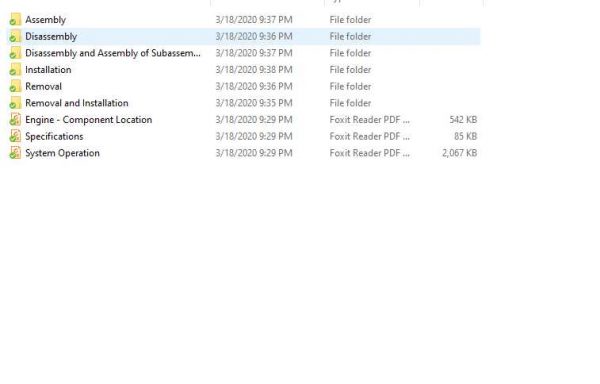This screenshot has height=384, width=600.
Task: Click the 2,067 KB size value
Action: 460,153
